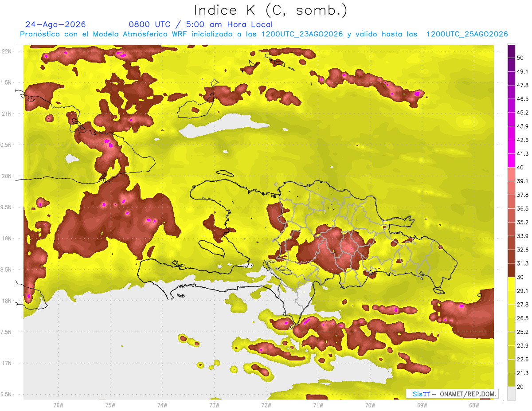Click the colorbar value label 26.5

pyautogui.click(x=523, y=318)
